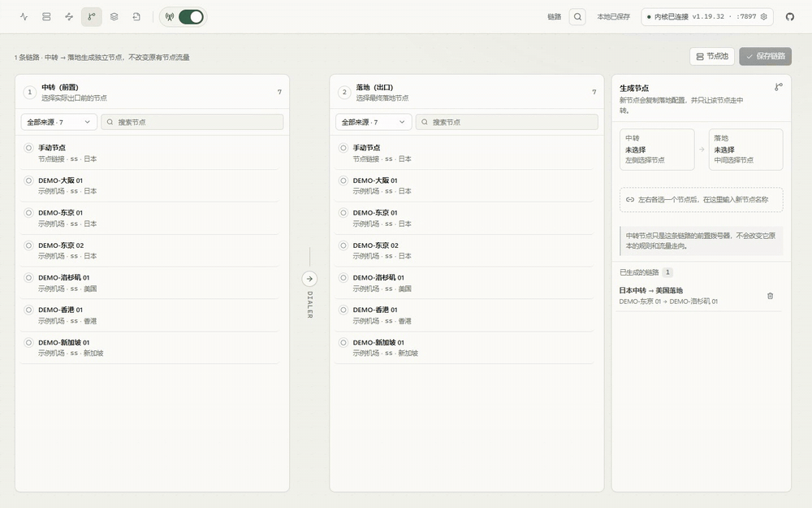The height and width of the screenshot is (508, 812).
Task: Expand 全部来源 dropdown in 落地 panel
Action: pos(374,123)
